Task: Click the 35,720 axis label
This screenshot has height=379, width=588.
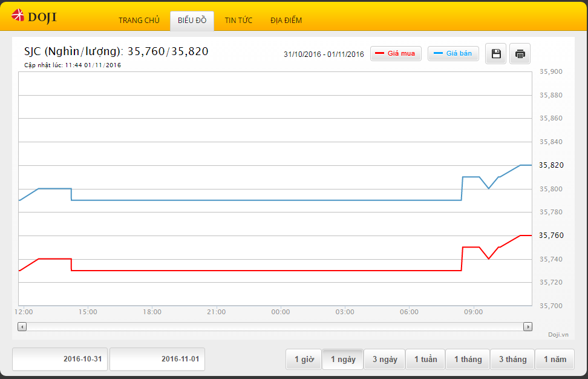Action: click(x=551, y=282)
